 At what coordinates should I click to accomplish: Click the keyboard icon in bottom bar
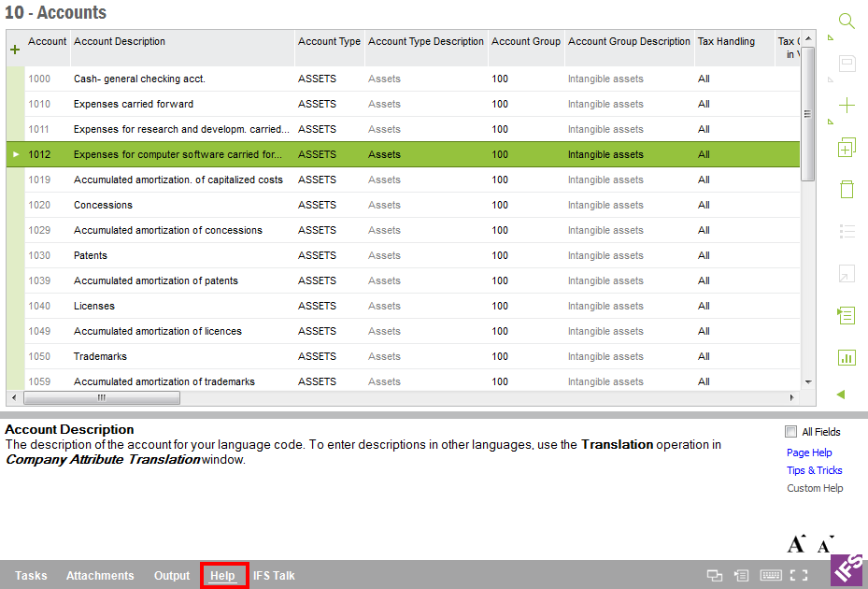coord(771,576)
